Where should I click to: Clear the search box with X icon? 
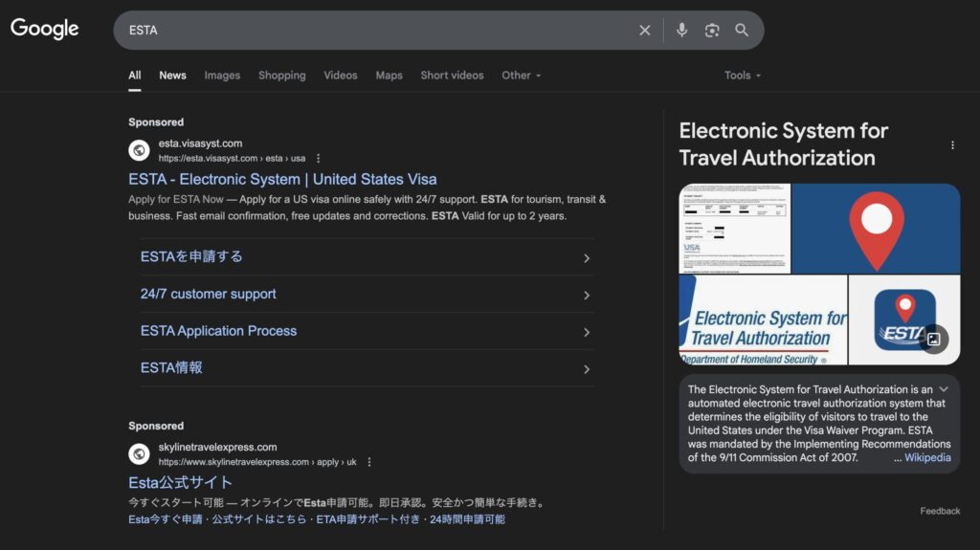645,31
